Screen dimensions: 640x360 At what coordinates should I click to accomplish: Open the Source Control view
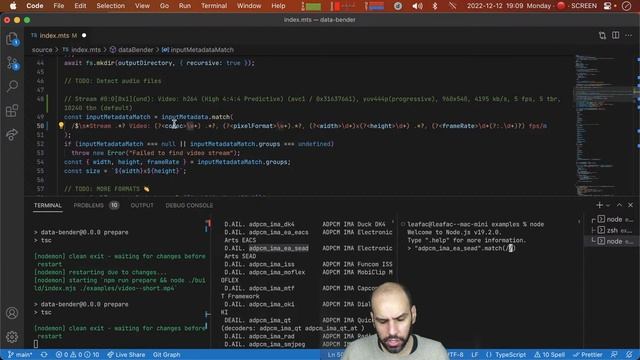pos(12,63)
